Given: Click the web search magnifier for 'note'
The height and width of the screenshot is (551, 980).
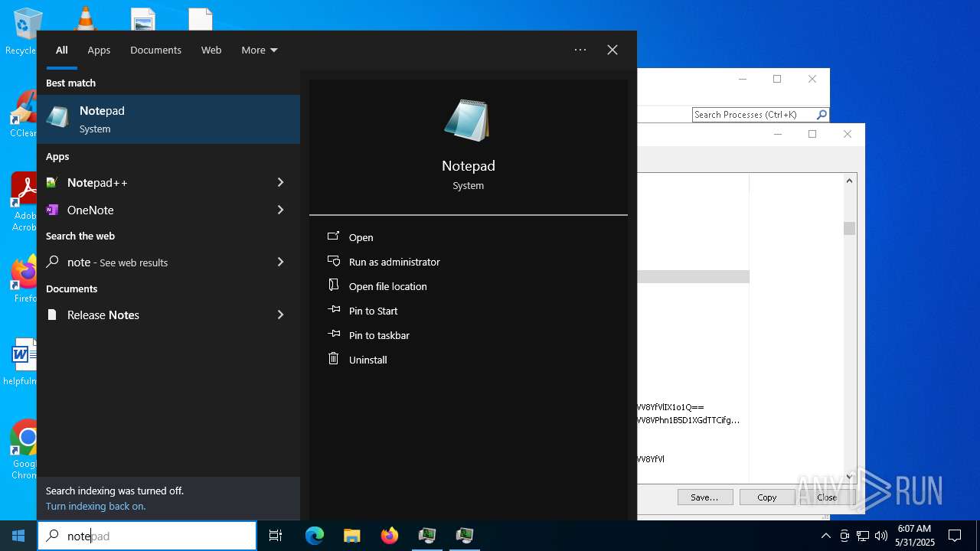Looking at the screenshot, I should point(52,262).
